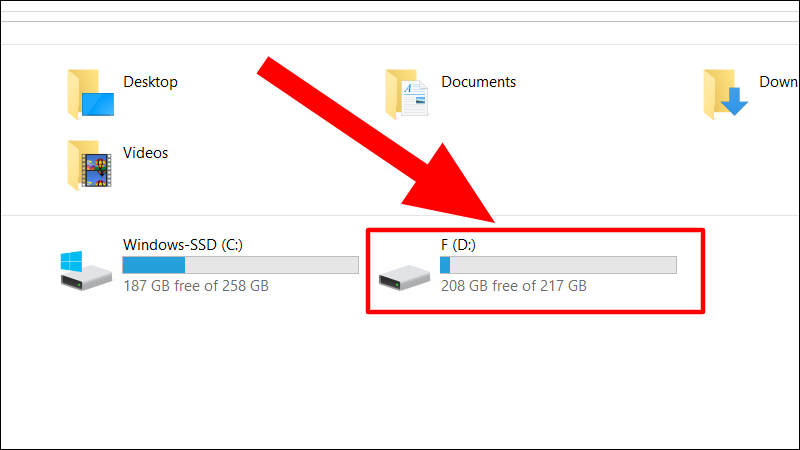Select the Windows-SSD (C:) drive icon
This screenshot has width=800, height=450.
point(86,271)
